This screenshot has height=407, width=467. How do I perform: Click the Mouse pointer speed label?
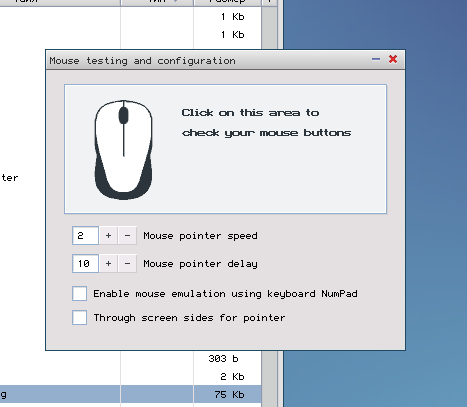(200, 236)
